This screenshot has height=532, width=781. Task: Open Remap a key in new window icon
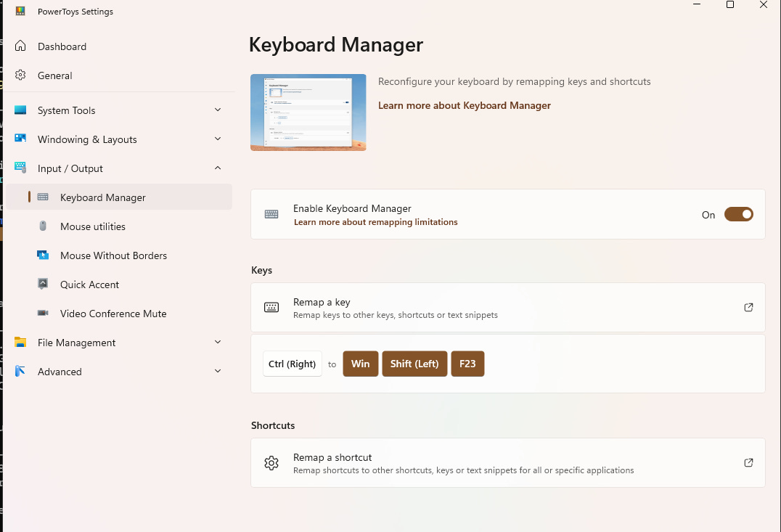pos(748,307)
